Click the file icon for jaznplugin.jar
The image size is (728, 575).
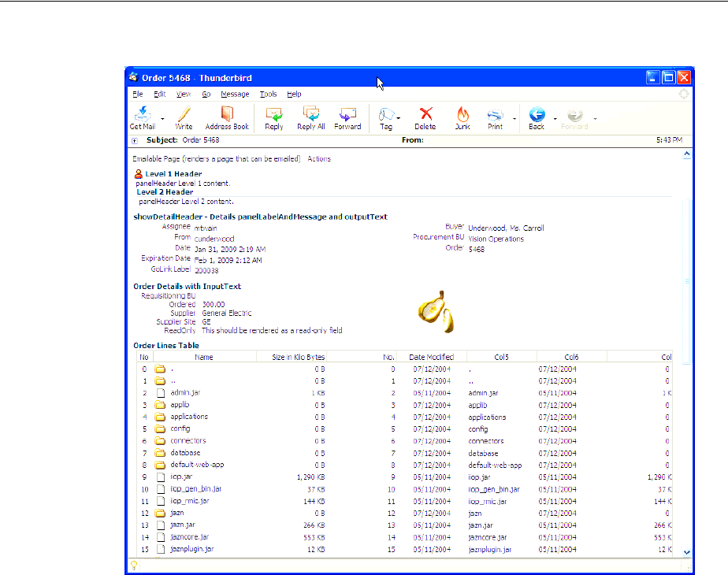[161, 550]
